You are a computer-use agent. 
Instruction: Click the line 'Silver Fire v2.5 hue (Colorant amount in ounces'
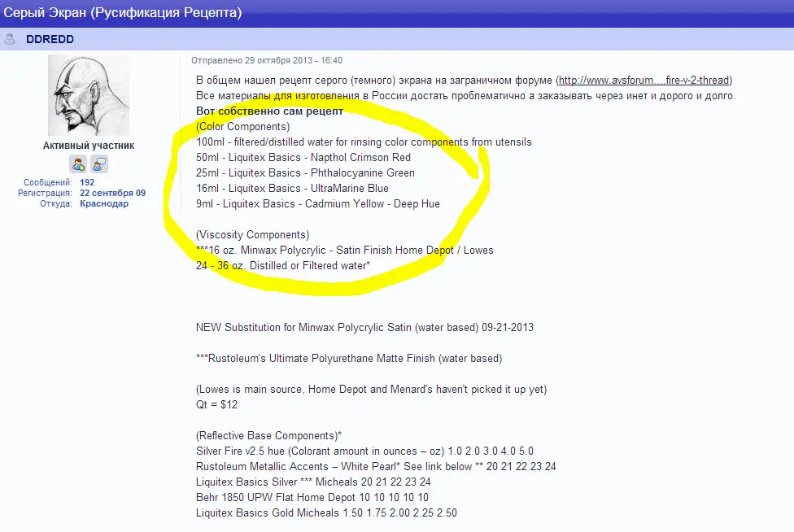tap(364, 451)
